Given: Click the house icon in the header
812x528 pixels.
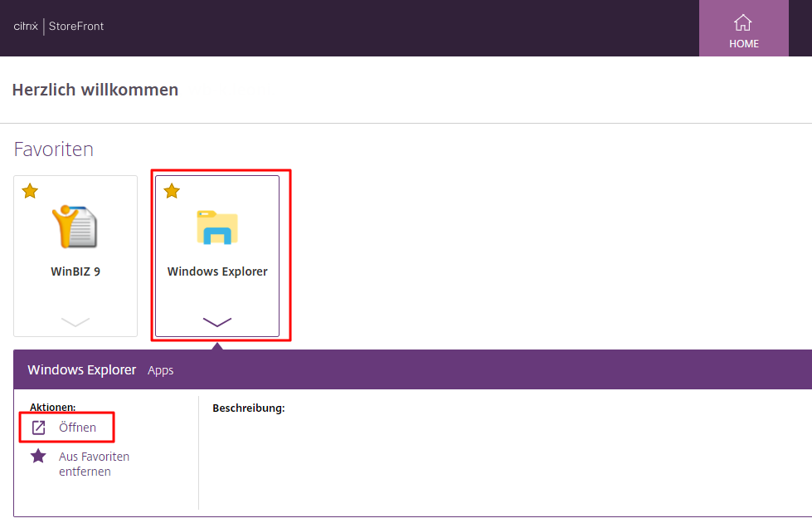Looking at the screenshot, I should coord(743,22).
